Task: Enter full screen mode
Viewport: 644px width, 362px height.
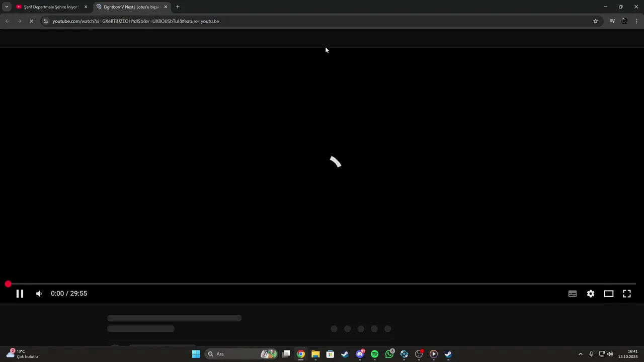Action: 627,294
